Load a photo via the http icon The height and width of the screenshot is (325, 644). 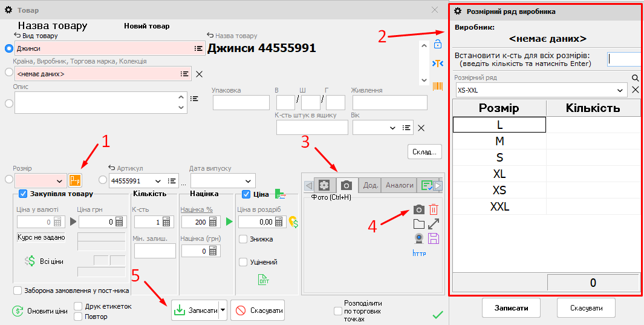[x=419, y=254]
